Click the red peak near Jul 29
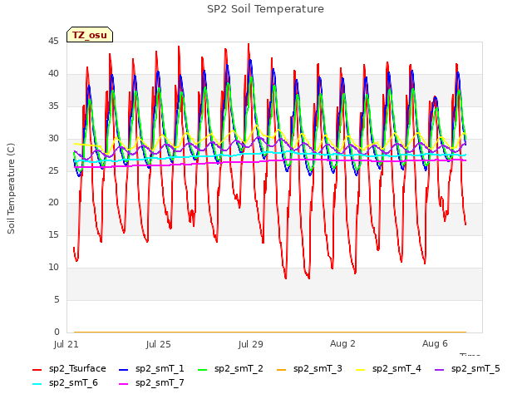The image size is (532, 399). [249, 45]
